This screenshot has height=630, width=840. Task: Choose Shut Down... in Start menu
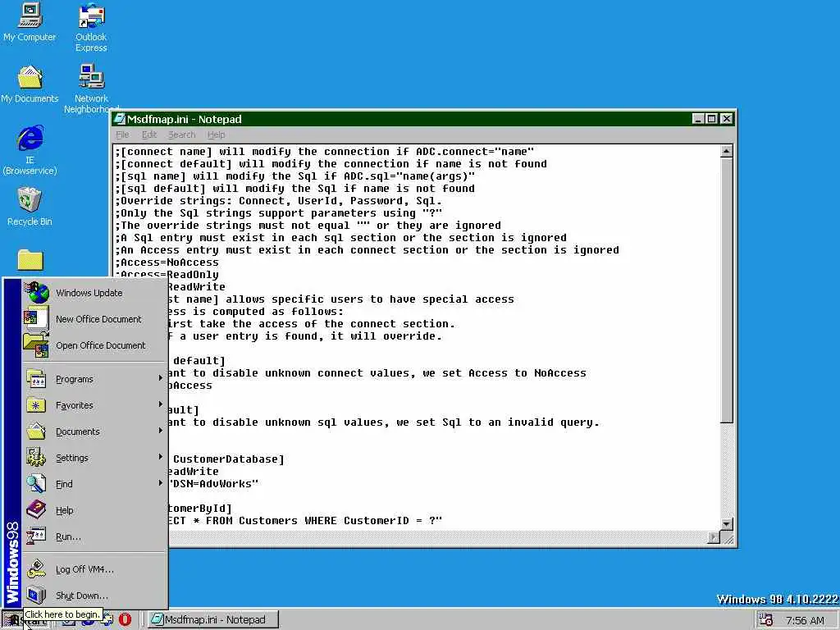pyautogui.click(x=95, y=596)
